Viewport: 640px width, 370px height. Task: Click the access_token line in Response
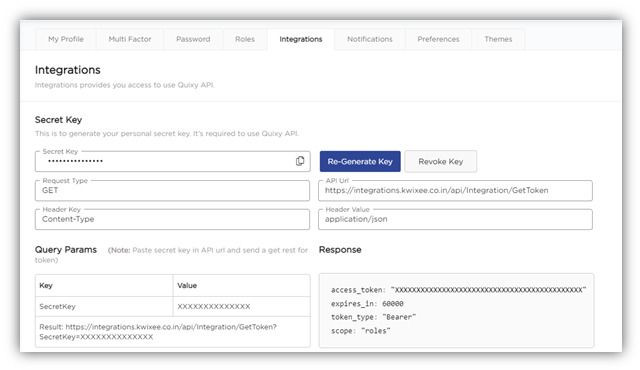click(458, 290)
